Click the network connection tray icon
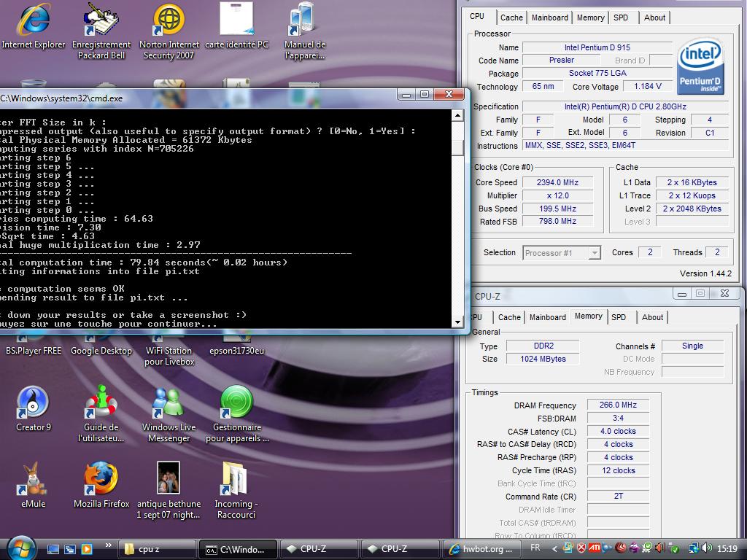747x560 pixels. click(694, 548)
